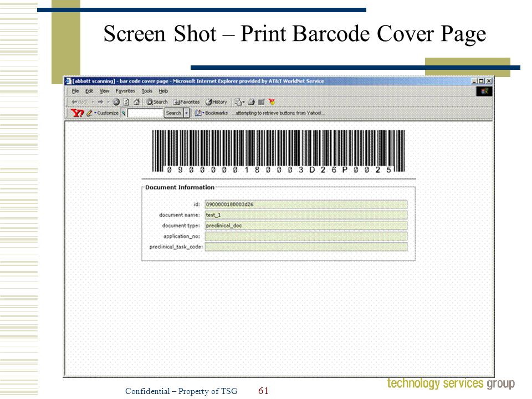Click the barcode image
The width and height of the screenshot is (532, 399).
tap(278, 151)
